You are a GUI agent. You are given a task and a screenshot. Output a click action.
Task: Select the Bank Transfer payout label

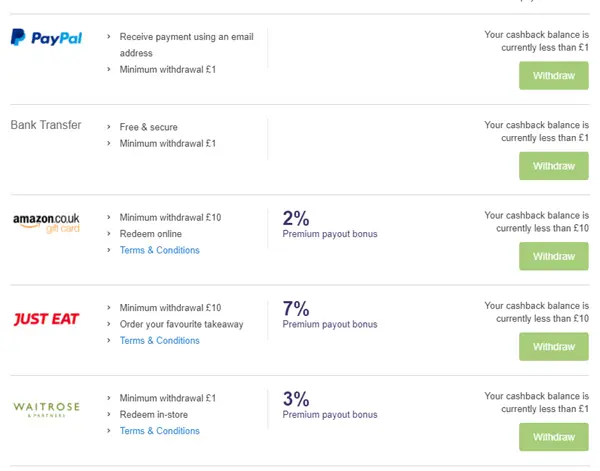46,125
